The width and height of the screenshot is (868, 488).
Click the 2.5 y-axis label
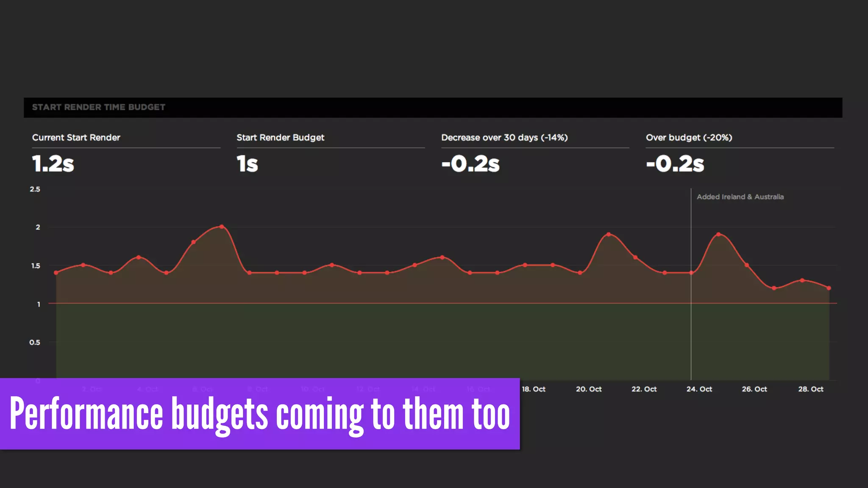pyautogui.click(x=35, y=189)
